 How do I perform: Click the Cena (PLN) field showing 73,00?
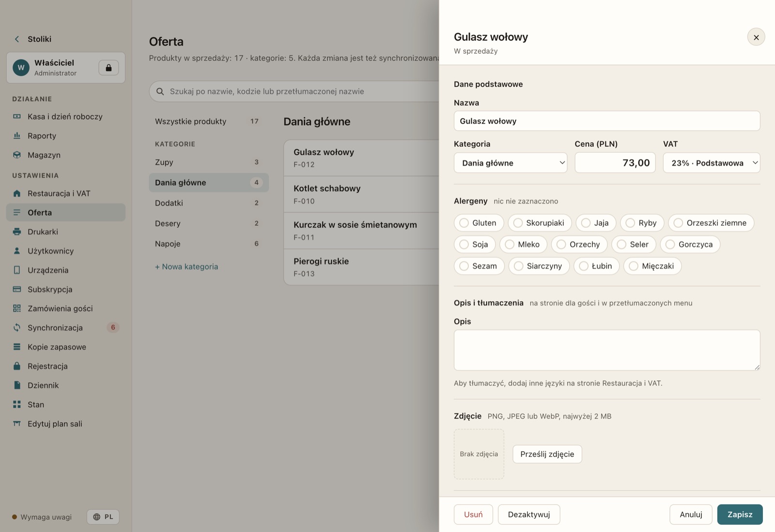[615, 163]
